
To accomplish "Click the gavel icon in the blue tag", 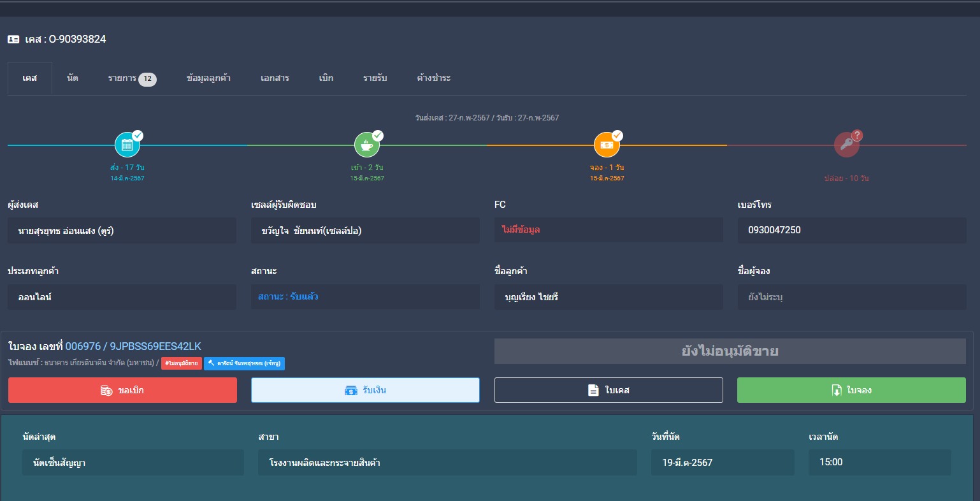I will (x=211, y=363).
